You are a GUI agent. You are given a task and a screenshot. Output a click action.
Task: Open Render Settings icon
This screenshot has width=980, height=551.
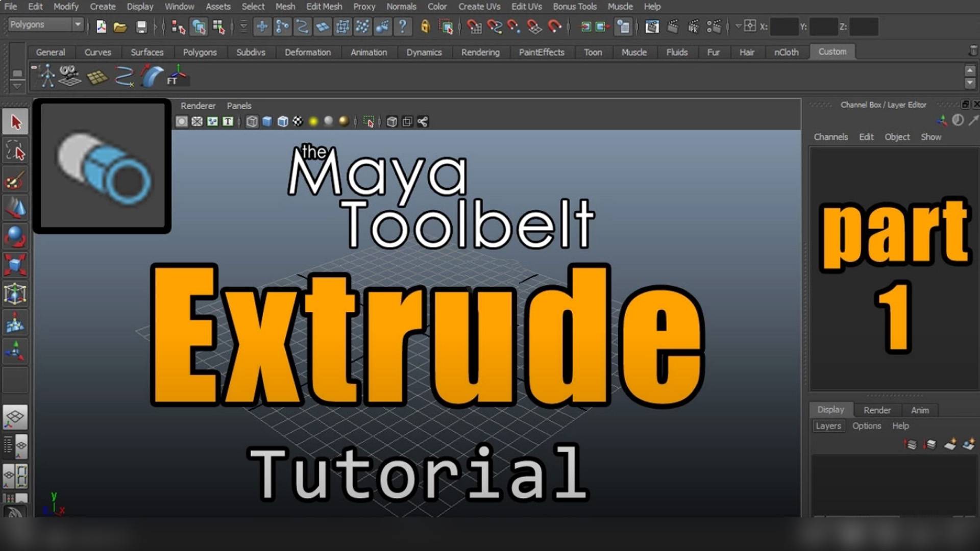click(x=714, y=27)
